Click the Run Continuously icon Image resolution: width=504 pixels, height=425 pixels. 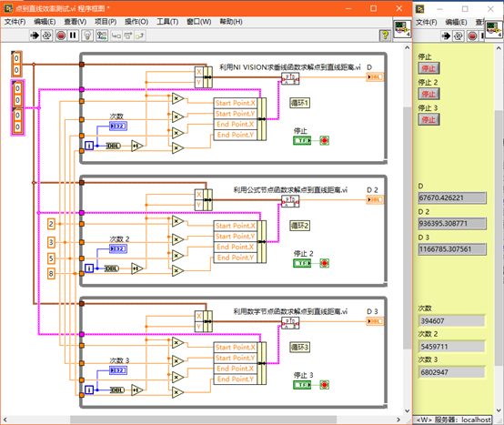point(47,35)
